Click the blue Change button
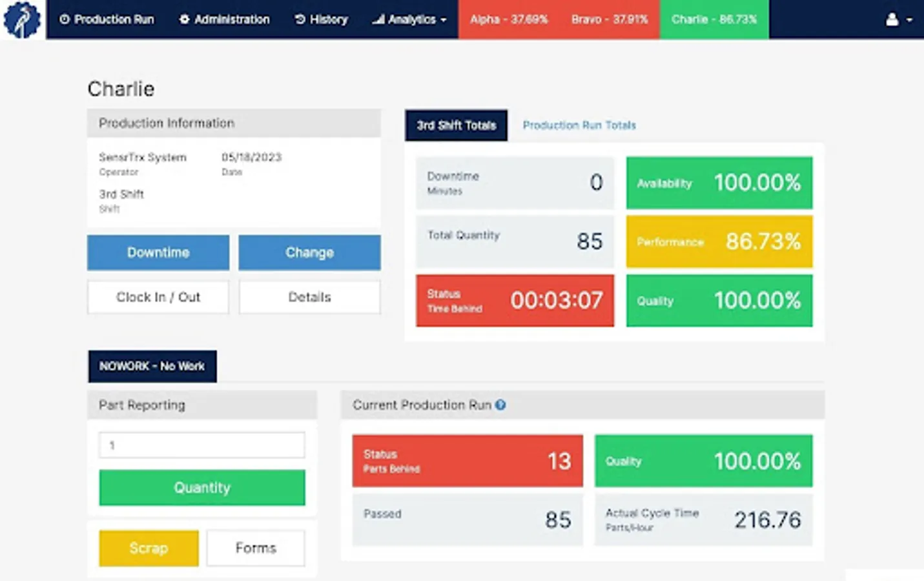The width and height of the screenshot is (924, 581). (310, 252)
